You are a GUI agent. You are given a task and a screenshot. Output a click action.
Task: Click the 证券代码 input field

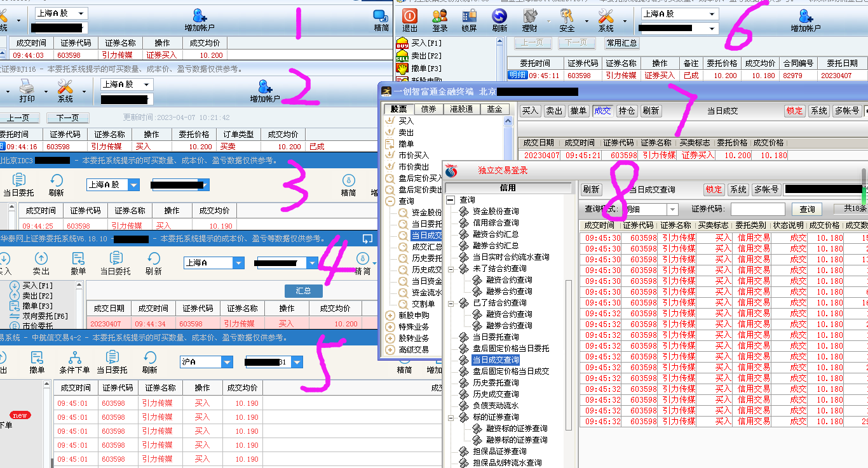coord(757,210)
